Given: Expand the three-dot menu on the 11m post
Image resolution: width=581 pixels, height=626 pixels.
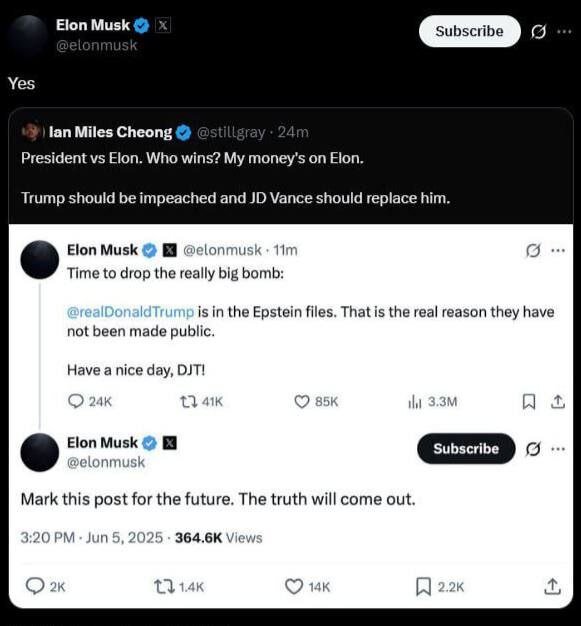Looking at the screenshot, I should 558,250.
